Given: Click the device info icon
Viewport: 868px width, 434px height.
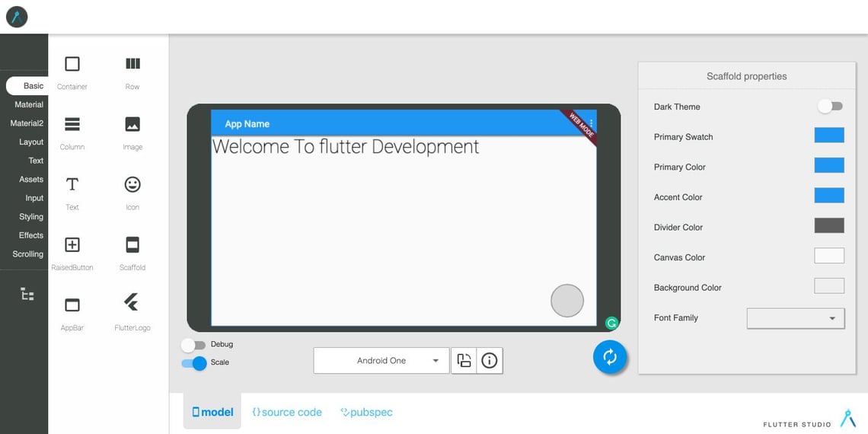Looking at the screenshot, I should (x=490, y=360).
